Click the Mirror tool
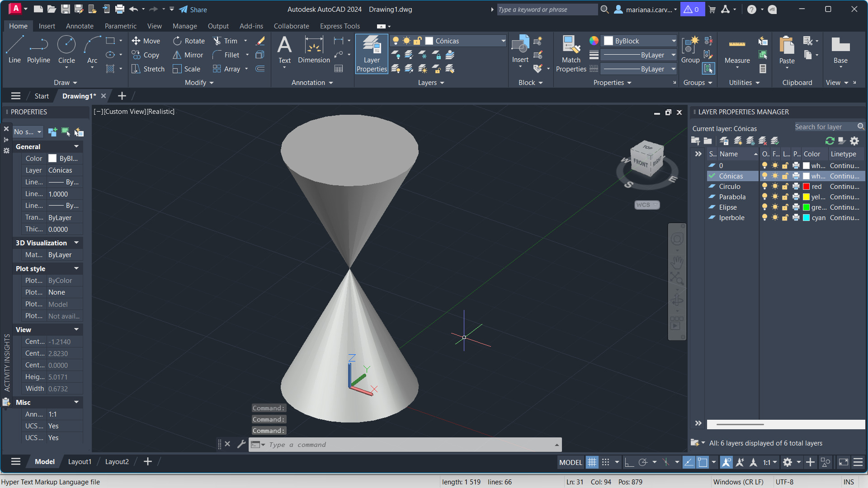Image resolution: width=868 pixels, height=488 pixels. pyautogui.click(x=189, y=55)
